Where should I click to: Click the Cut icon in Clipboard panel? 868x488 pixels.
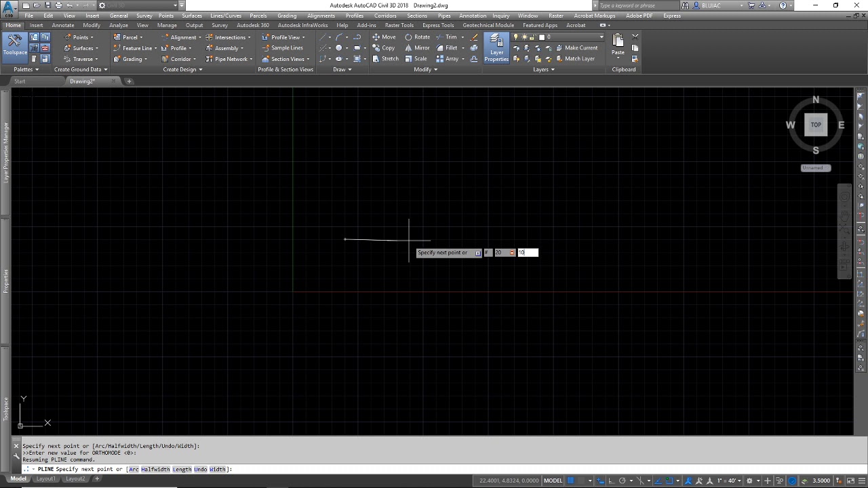635,37
